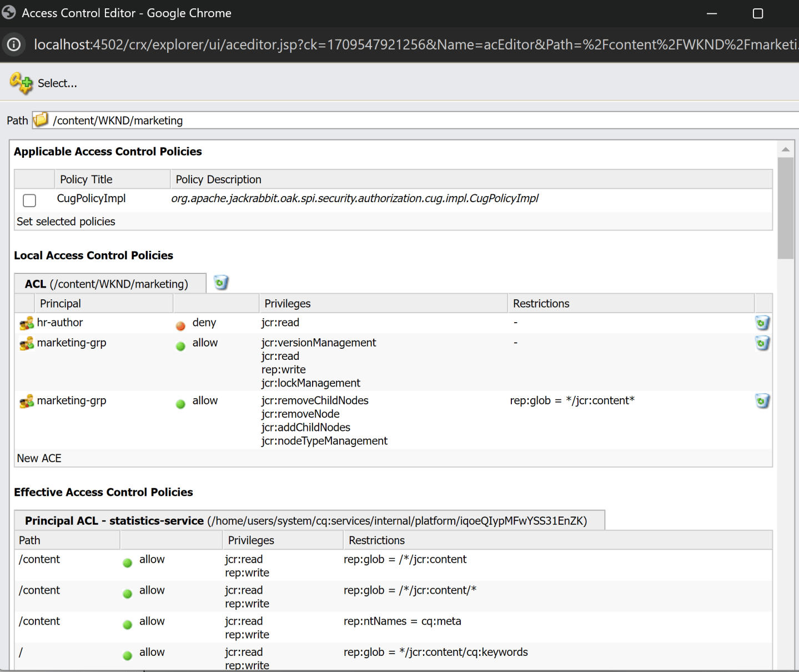Image resolution: width=799 pixels, height=672 pixels.
Task: Click green allow dot for /*/jcr:content row
Action: tap(127, 563)
